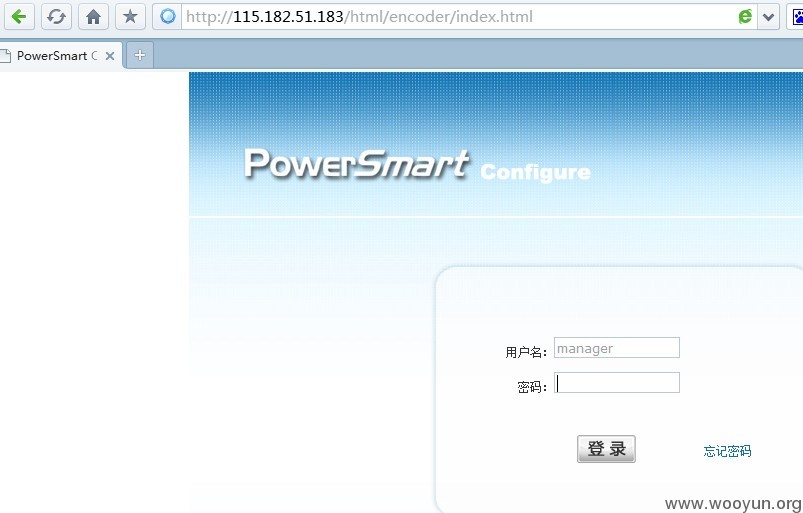Click the 密码 label text

532,387
